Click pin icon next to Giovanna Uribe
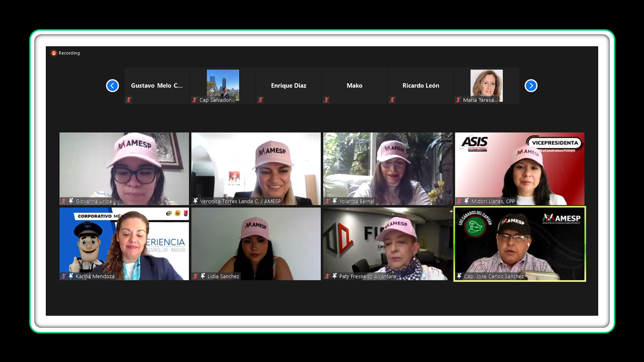This screenshot has width=644, height=362. point(71,201)
